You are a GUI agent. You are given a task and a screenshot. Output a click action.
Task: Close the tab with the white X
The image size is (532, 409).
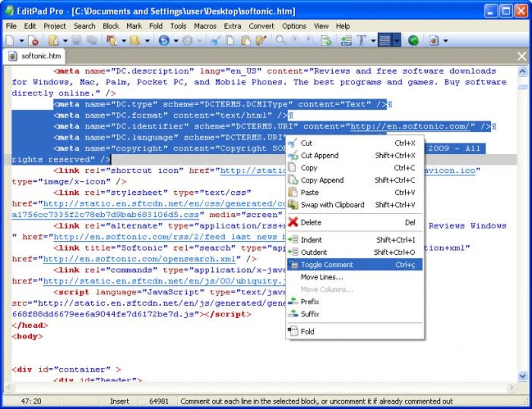tap(522, 56)
